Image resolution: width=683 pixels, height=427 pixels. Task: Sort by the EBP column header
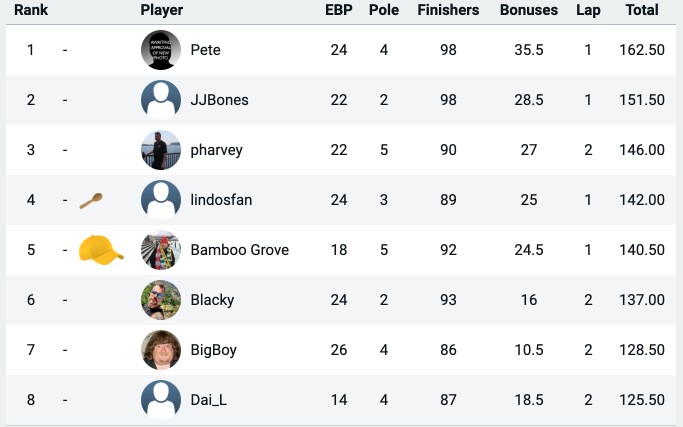coord(338,10)
